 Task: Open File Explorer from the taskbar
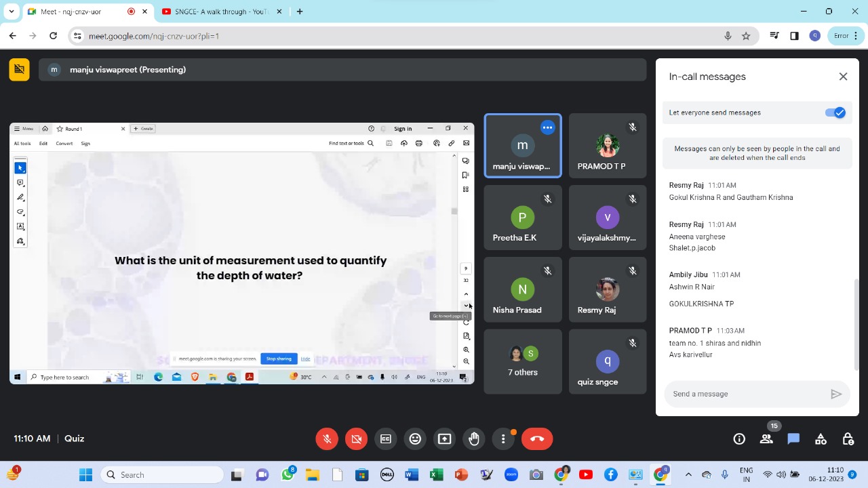(x=312, y=475)
